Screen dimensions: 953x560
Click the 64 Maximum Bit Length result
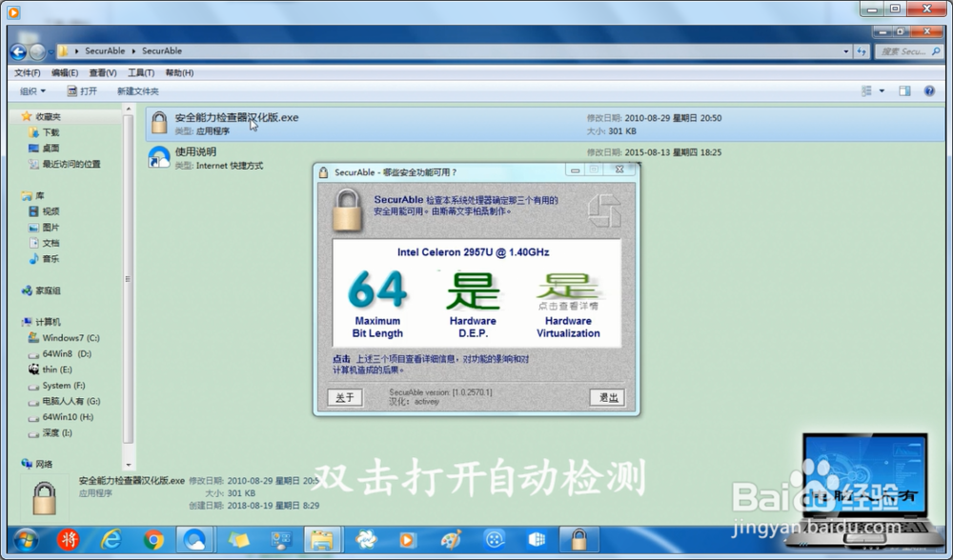click(x=377, y=304)
